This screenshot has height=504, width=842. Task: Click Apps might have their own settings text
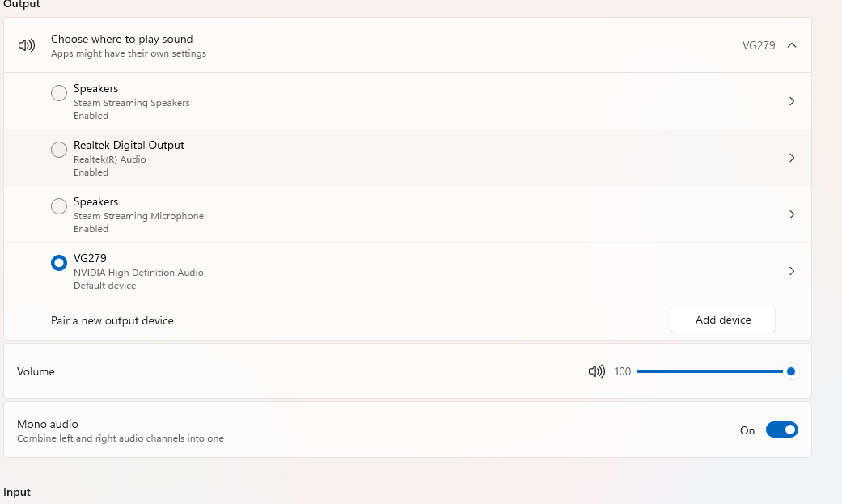tap(129, 53)
